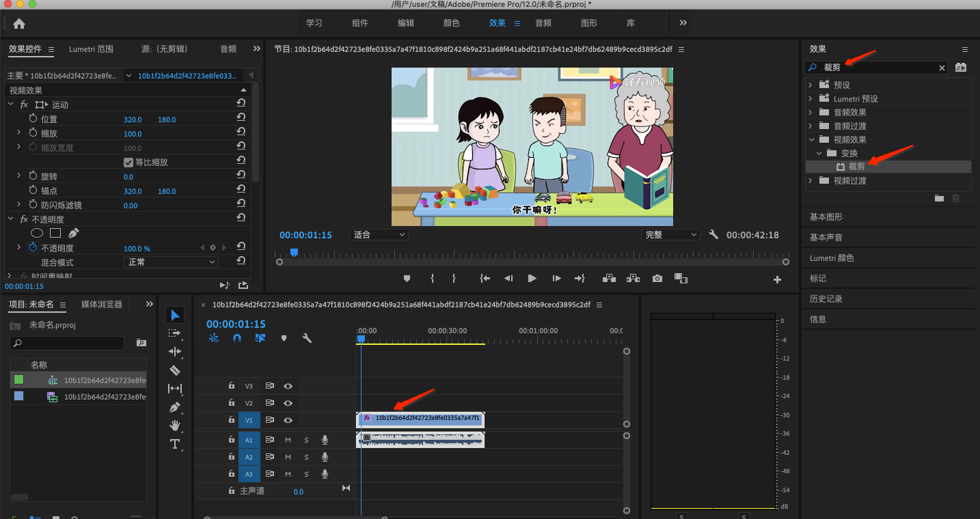Click the timeline playhead marker
Viewport: 980px width, 519px height.
point(361,339)
